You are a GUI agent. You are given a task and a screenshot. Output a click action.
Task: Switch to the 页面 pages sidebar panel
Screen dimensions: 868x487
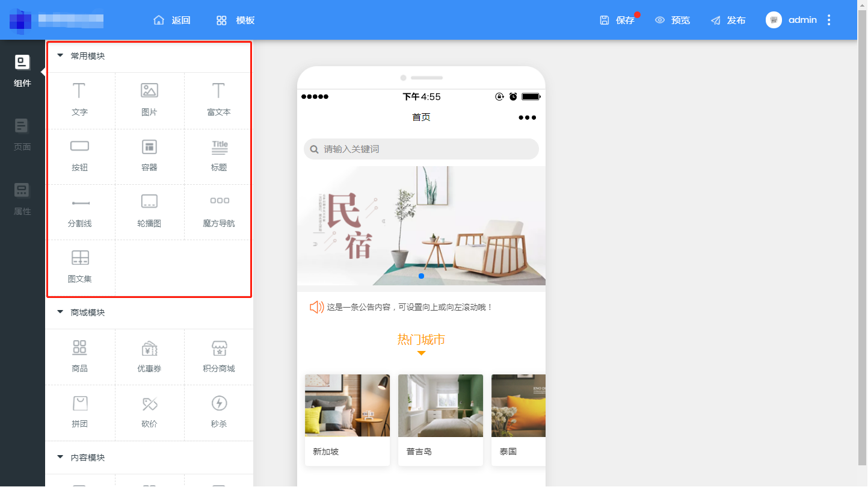tap(22, 135)
